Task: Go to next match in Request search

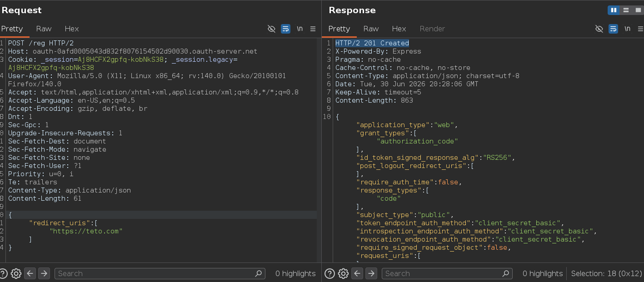Action: pyautogui.click(x=44, y=273)
